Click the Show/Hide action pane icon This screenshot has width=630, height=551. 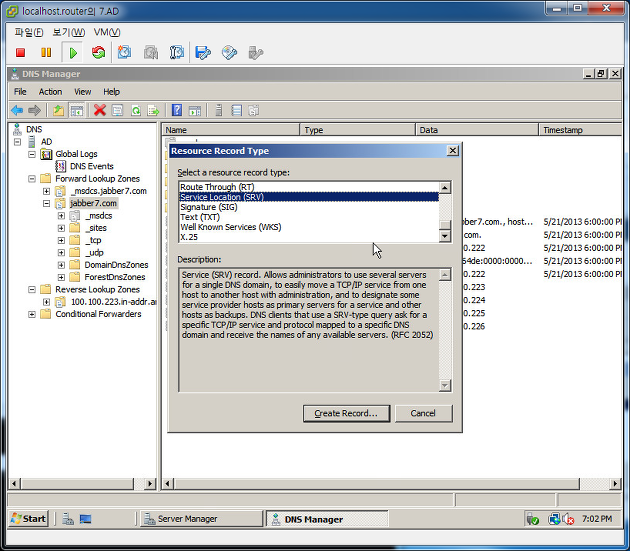point(195,110)
